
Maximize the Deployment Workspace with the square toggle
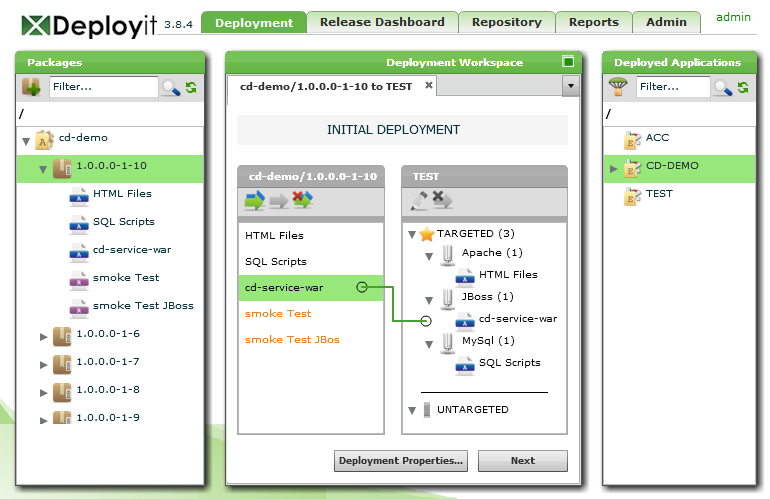[x=568, y=62]
